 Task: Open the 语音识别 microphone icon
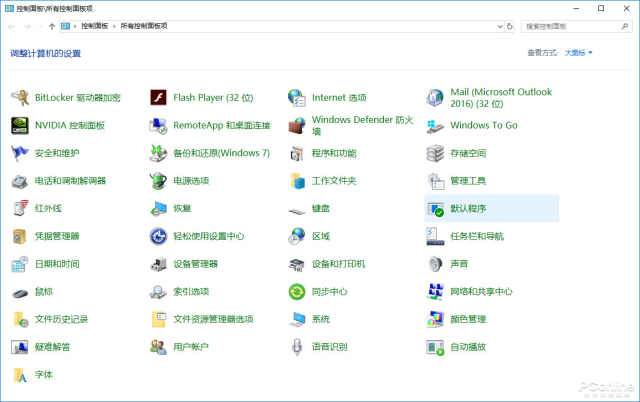click(297, 347)
